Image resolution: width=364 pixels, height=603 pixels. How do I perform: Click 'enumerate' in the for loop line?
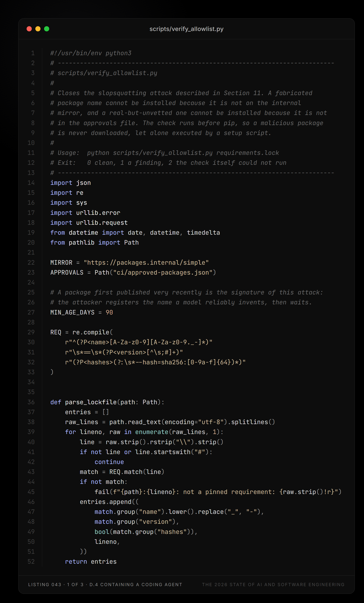(152, 432)
